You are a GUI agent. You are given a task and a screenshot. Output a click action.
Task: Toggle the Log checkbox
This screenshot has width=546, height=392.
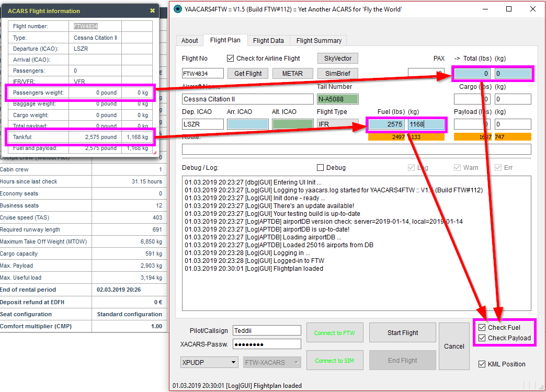[411, 167]
